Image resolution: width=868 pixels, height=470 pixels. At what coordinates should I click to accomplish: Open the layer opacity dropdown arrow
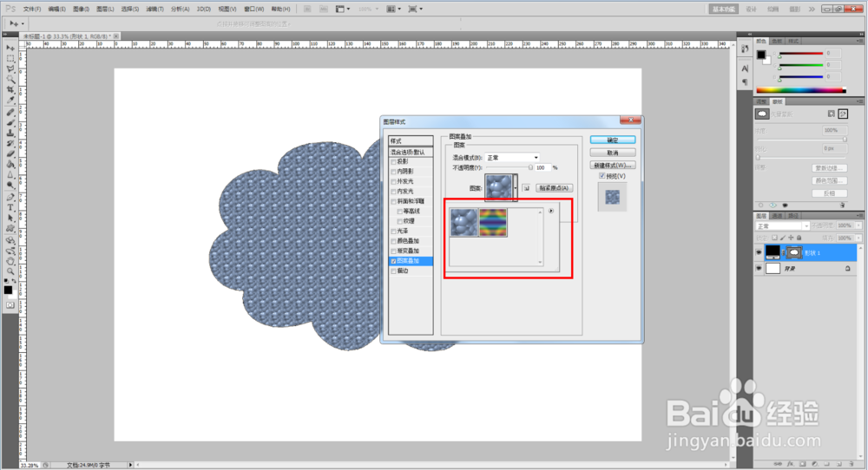(x=858, y=225)
